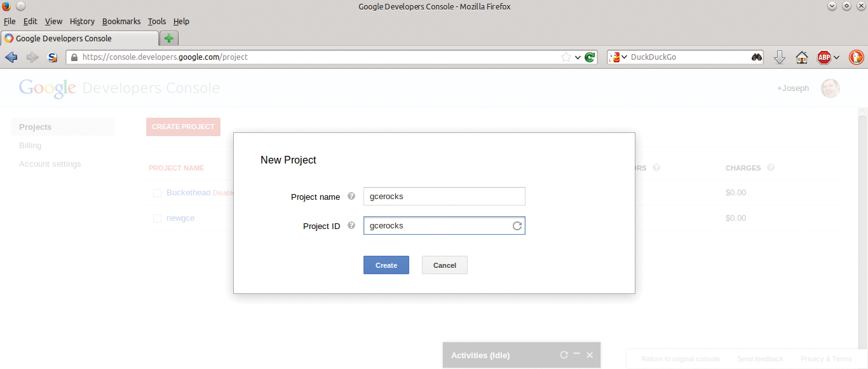Open the Adblock Plus dropdown arrow
868x369 pixels.
click(837, 57)
